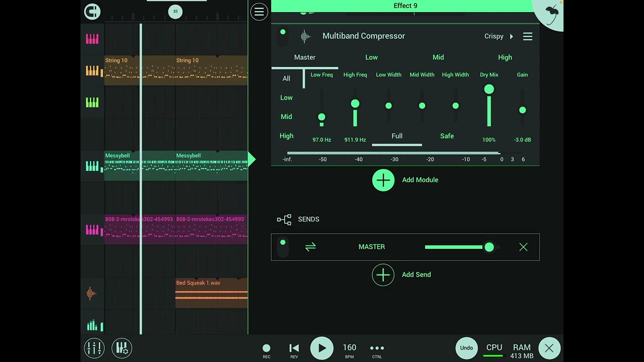Click the Low Width slider knob
The width and height of the screenshot is (644, 362).
point(388,106)
